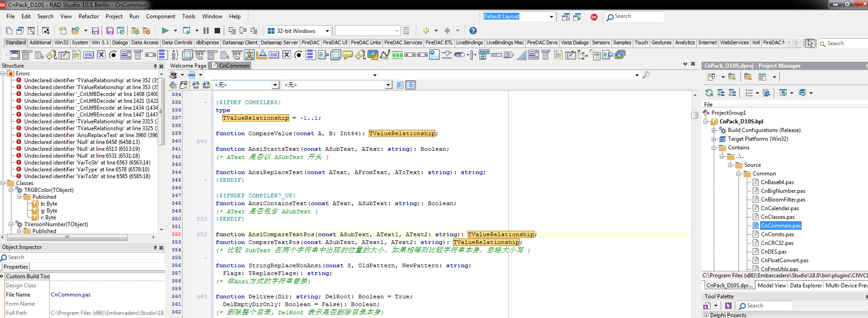Click the Save icon in the toolbar
Screen dimensions: 868x318
pyautogui.click(x=95, y=31)
